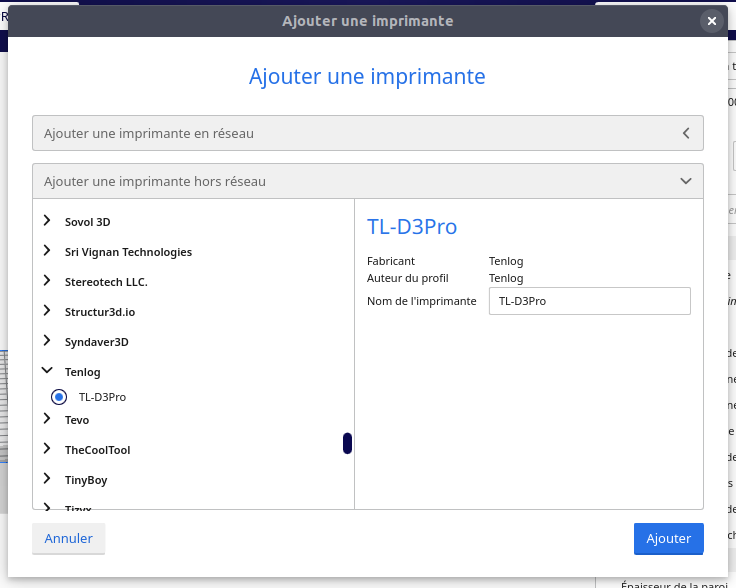Image resolution: width=736 pixels, height=588 pixels.
Task: Click the Tenlog label in list
Action: pos(83,372)
